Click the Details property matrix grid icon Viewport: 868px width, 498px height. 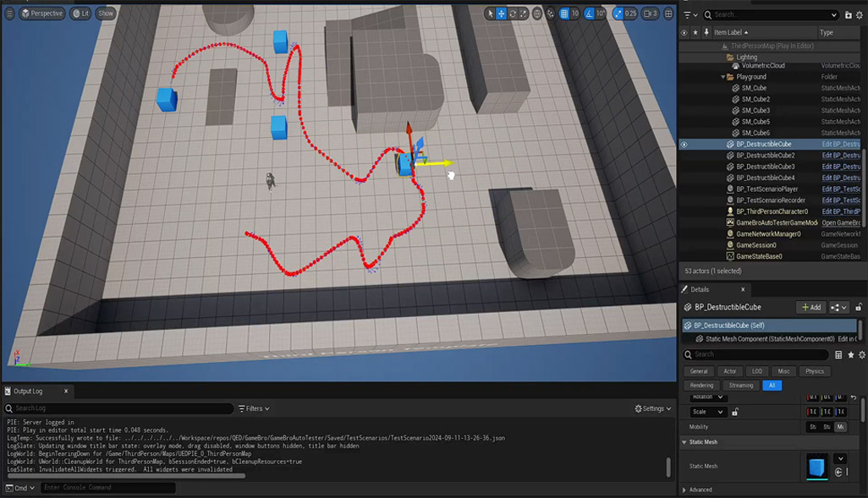click(838, 354)
